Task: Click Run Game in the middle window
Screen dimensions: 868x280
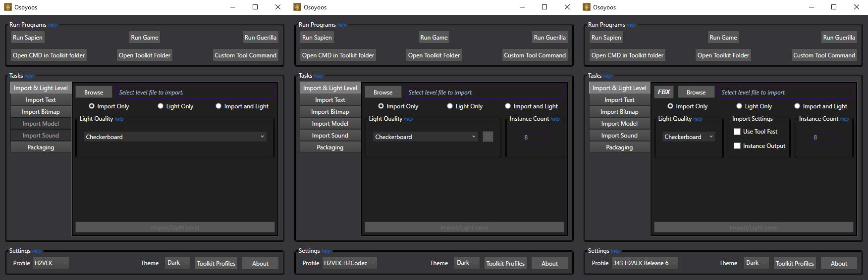Action: pyautogui.click(x=434, y=38)
